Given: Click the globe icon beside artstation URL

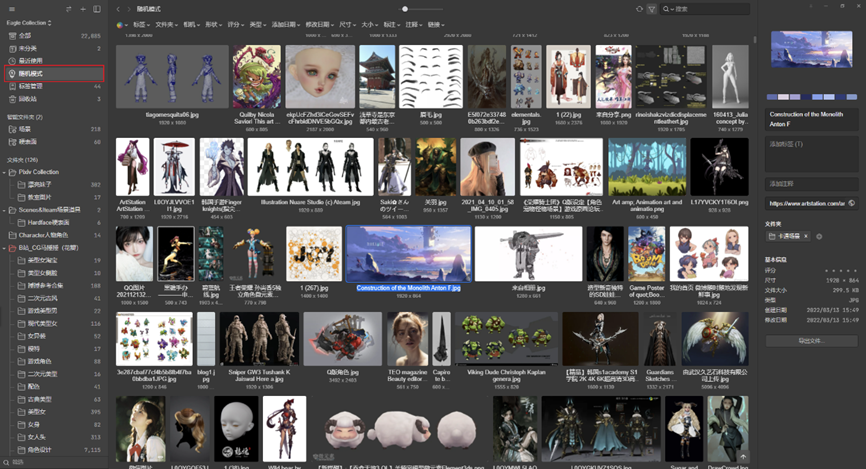Looking at the screenshot, I should tap(852, 203).
